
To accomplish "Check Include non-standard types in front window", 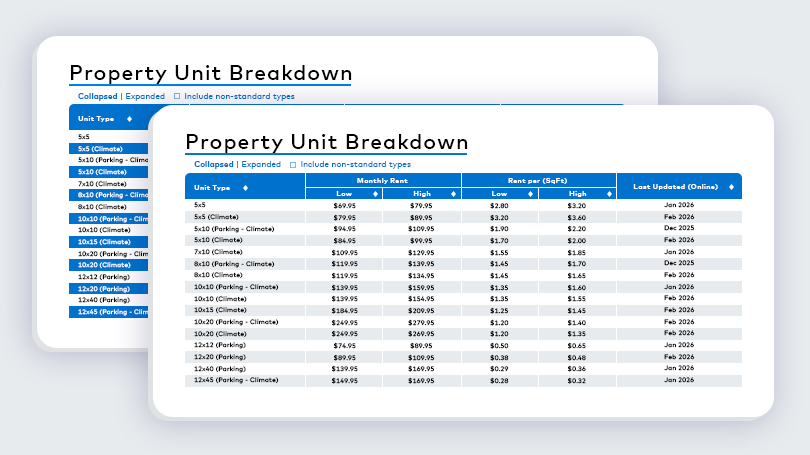I will [293, 165].
